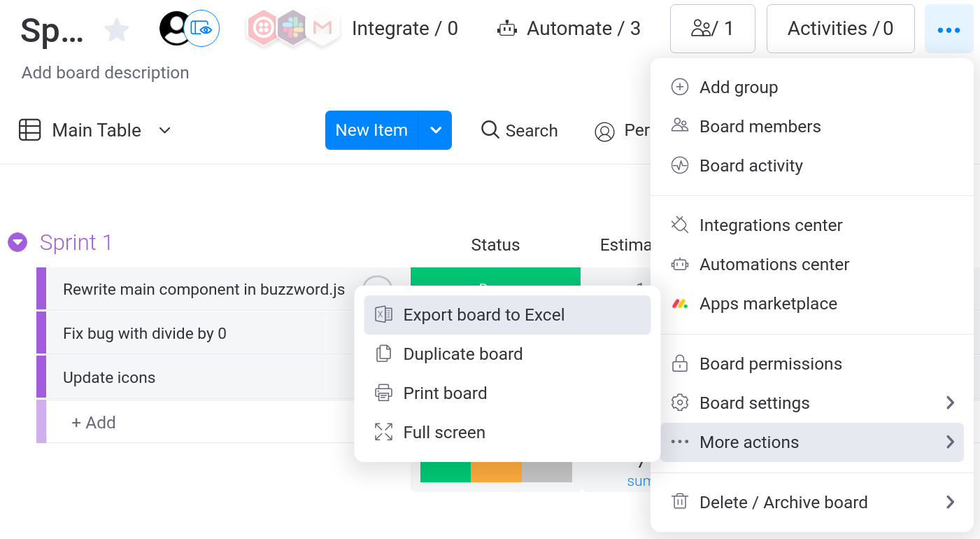980x539 pixels.
Task: Open the board viewers eye icon
Action: coord(202,29)
